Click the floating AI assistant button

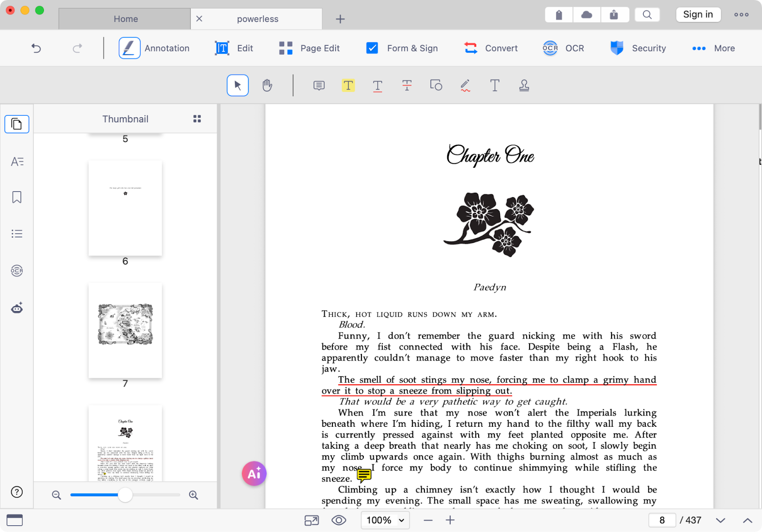coord(254,473)
